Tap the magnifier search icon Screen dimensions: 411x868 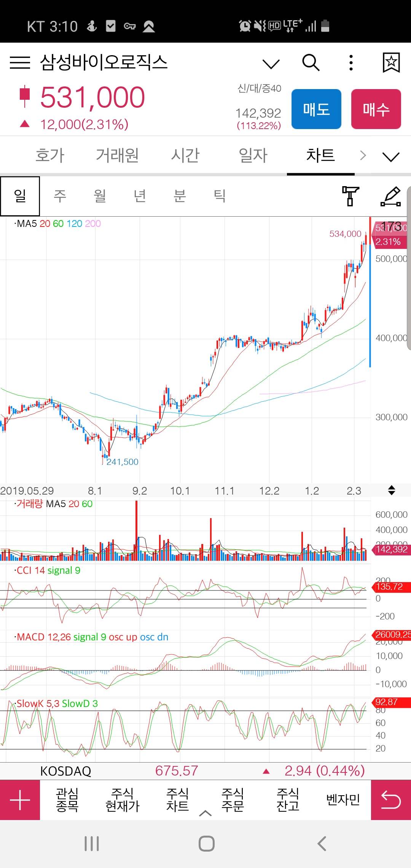[x=311, y=63]
